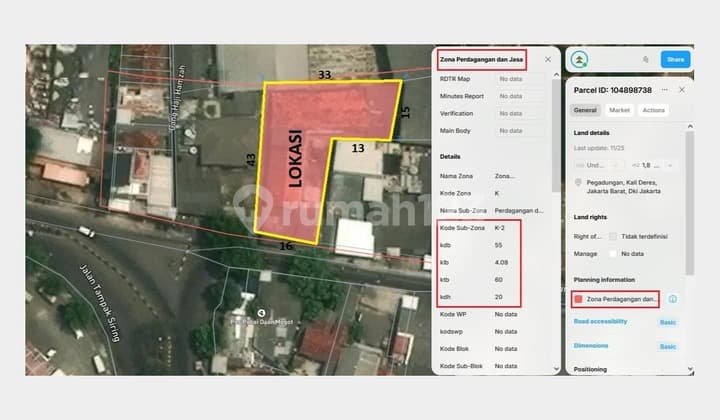The image size is (720, 420).
Task: Click the 'Gang Haji Hamzah' street label on map
Action: coord(177,98)
